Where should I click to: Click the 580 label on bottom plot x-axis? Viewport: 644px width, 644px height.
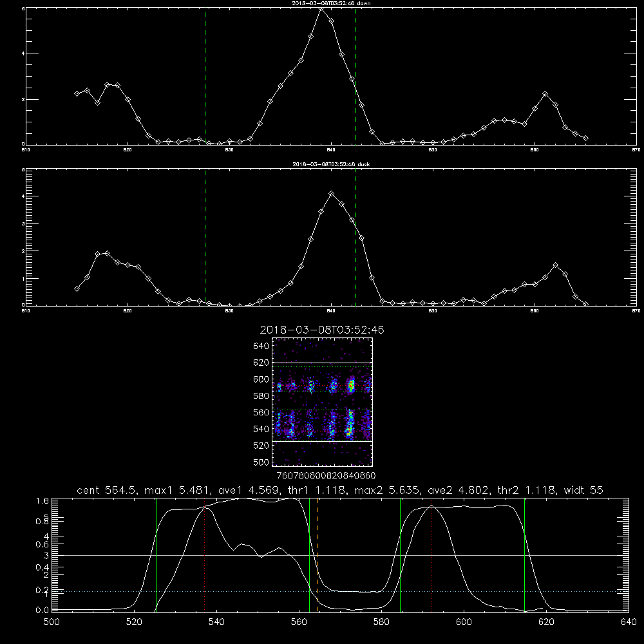pyautogui.click(x=381, y=622)
